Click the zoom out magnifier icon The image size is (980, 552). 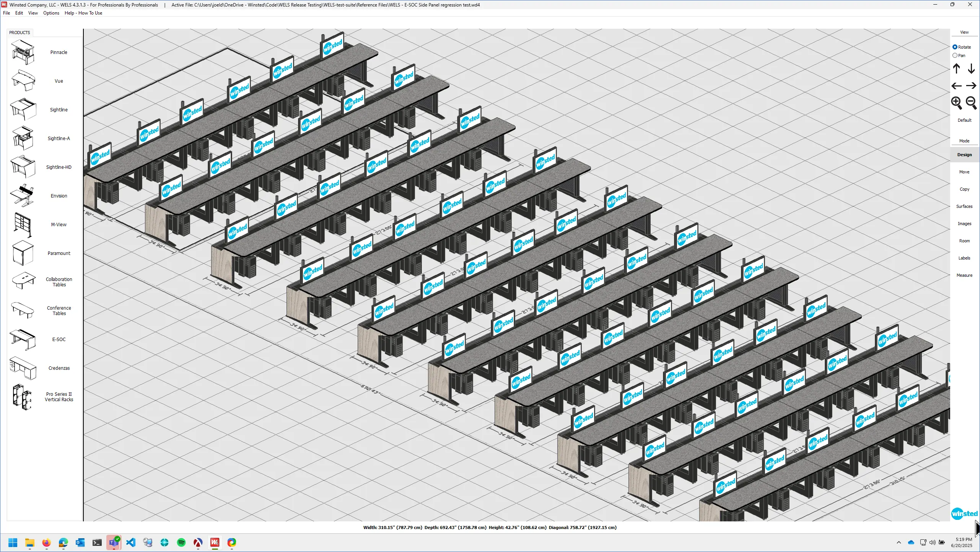click(x=971, y=103)
